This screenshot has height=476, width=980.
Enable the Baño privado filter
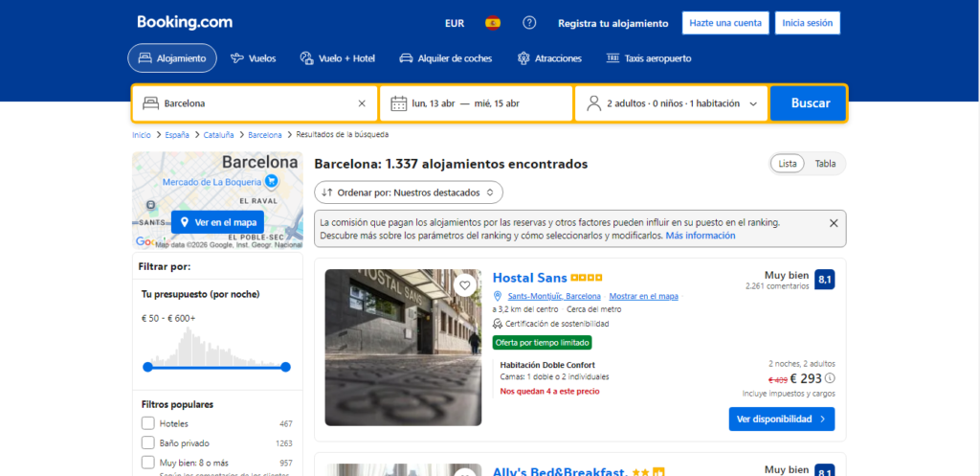148,442
